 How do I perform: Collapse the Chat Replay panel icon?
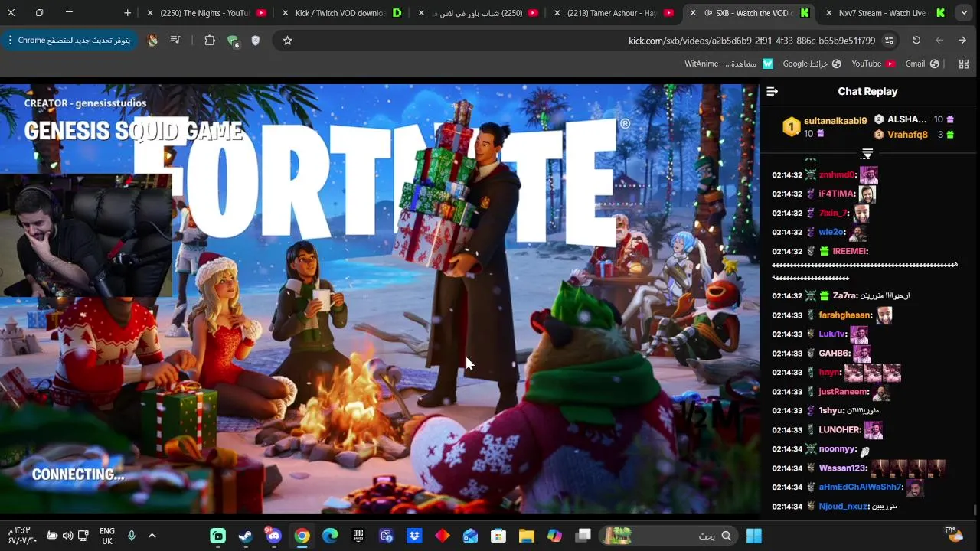pyautogui.click(x=772, y=91)
